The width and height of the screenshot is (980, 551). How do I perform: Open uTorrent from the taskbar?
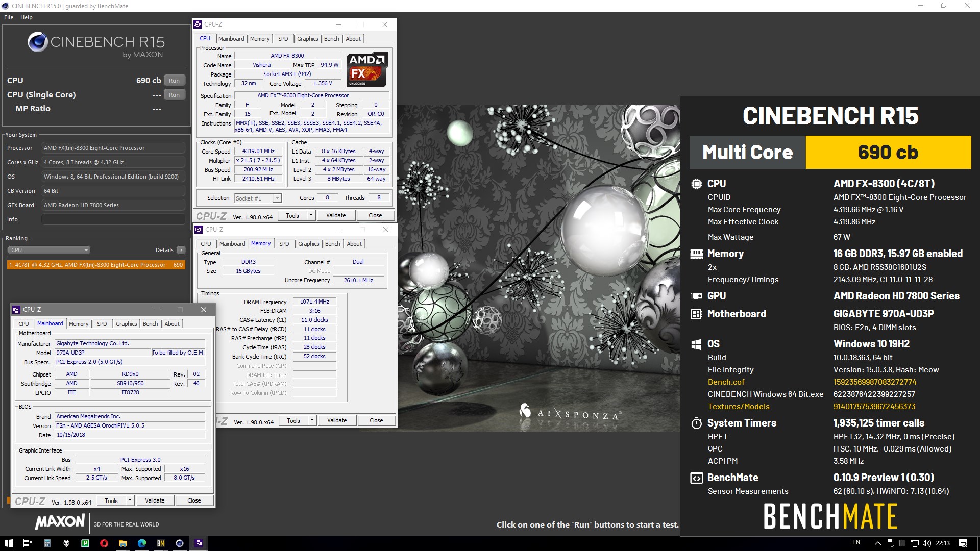coord(85,543)
